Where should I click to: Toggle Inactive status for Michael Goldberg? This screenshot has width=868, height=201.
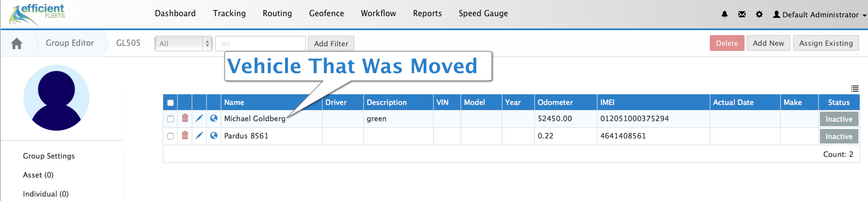pos(839,119)
